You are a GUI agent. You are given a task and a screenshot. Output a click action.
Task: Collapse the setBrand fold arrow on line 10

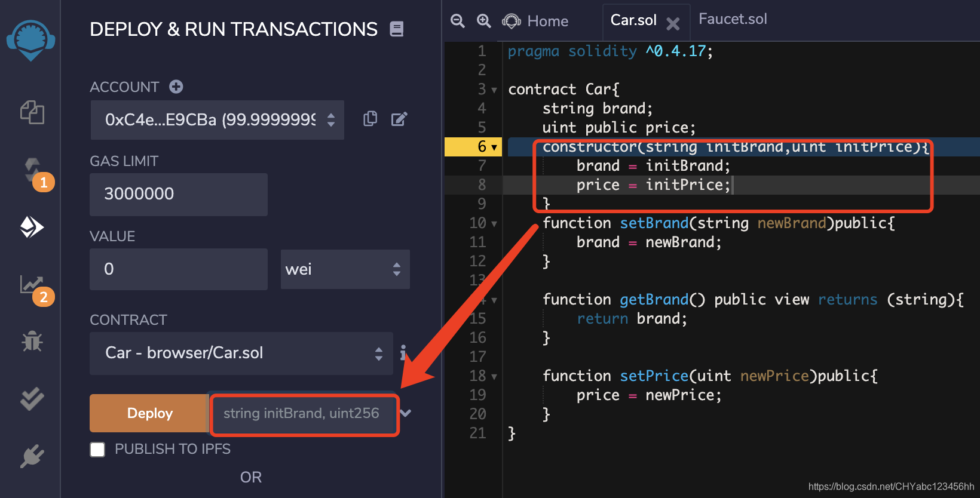(x=494, y=224)
